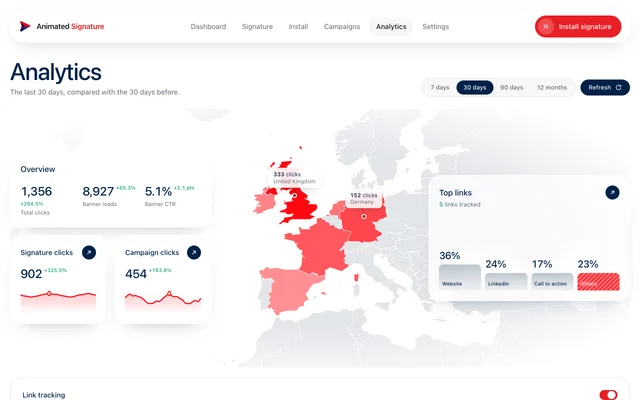Click the red striped Others bar
Viewport: 640px width, 400px height.
point(598,282)
